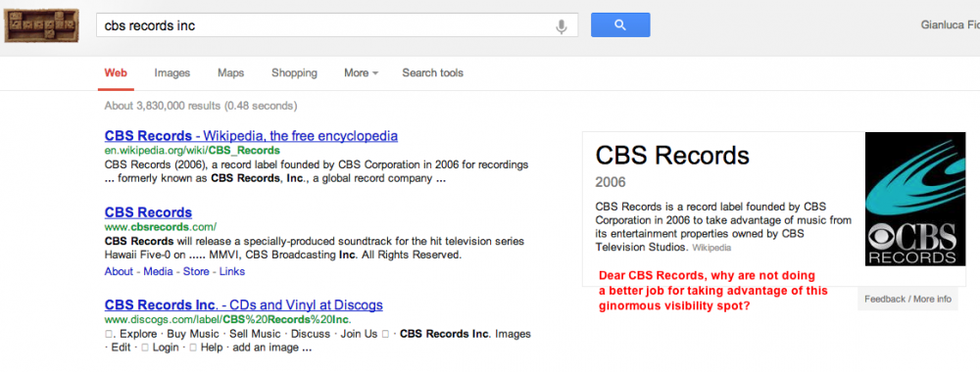Open Search tools
The image size is (980, 372).
pos(432,73)
